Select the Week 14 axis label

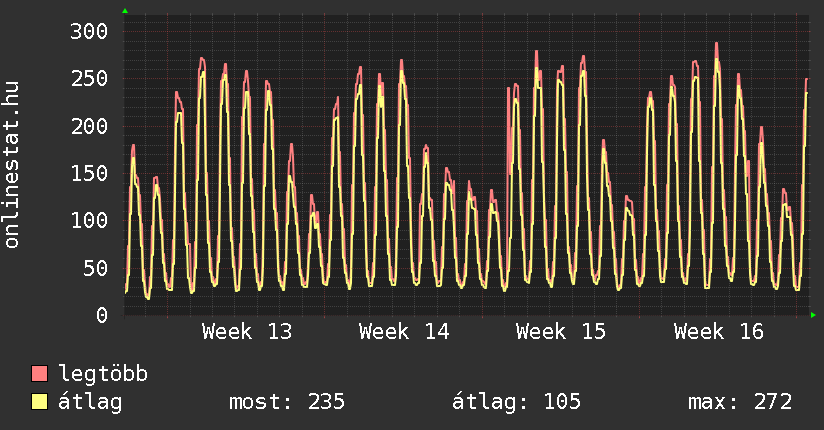[x=404, y=331]
